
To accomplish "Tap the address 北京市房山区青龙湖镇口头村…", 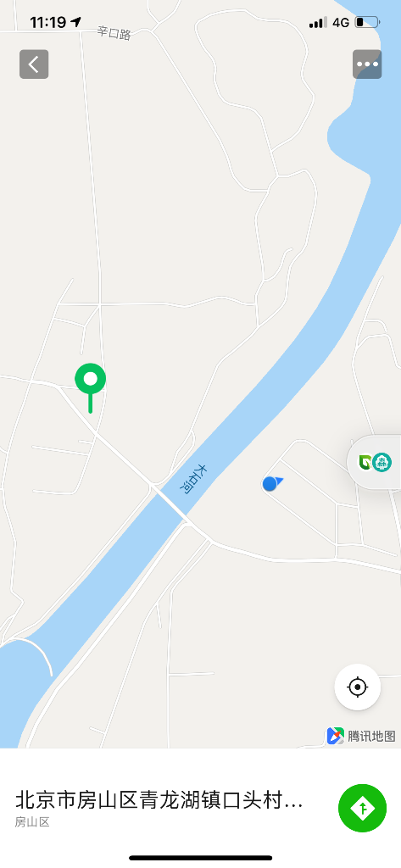I will [159, 800].
